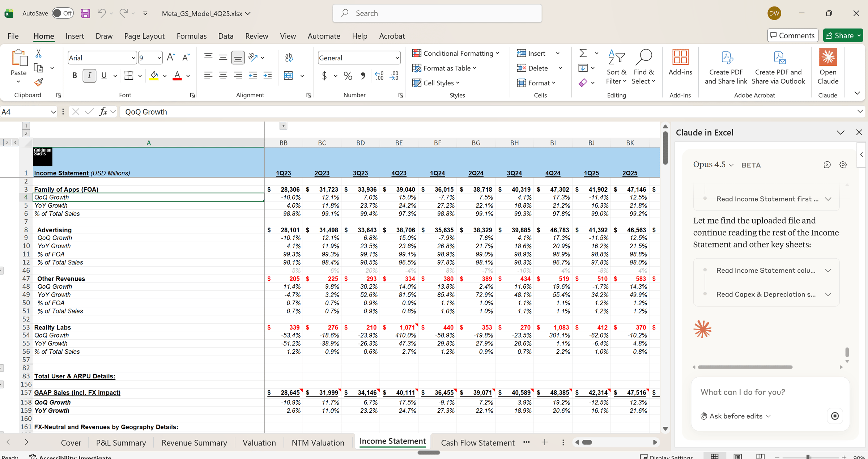Click the Paste button
The image size is (868, 459).
pyautogui.click(x=18, y=67)
